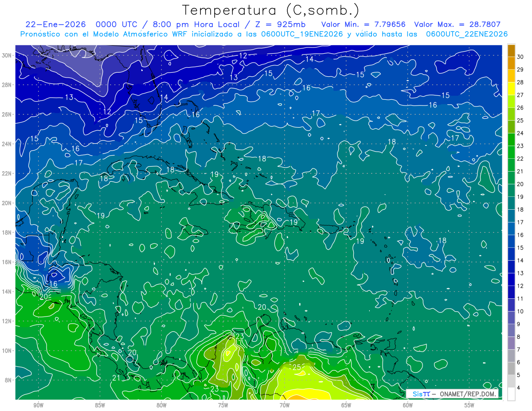
Task: Click the colorbar scale label 17
Action: (520, 222)
